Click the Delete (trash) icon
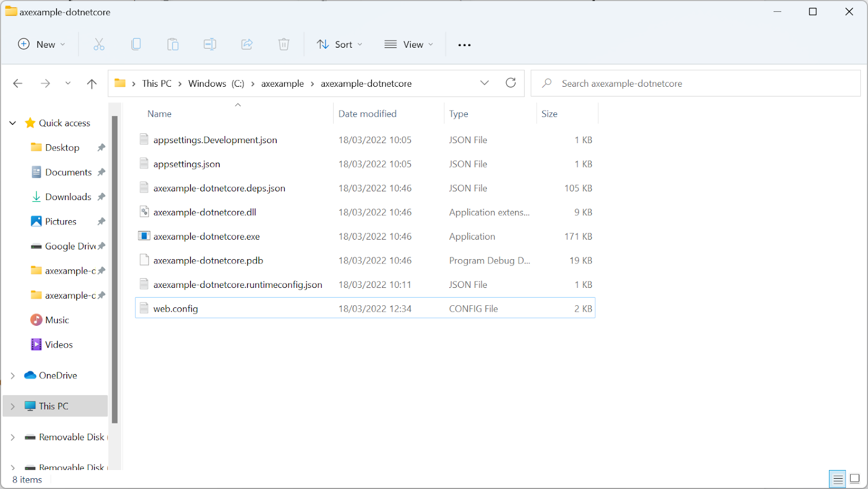Image resolution: width=868 pixels, height=489 pixels. click(283, 44)
